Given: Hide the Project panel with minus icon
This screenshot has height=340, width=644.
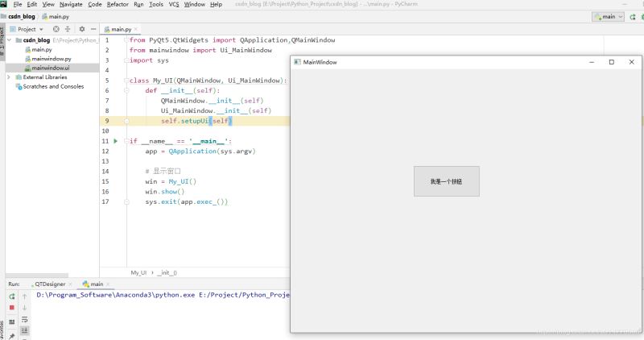Looking at the screenshot, I should [x=93, y=29].
